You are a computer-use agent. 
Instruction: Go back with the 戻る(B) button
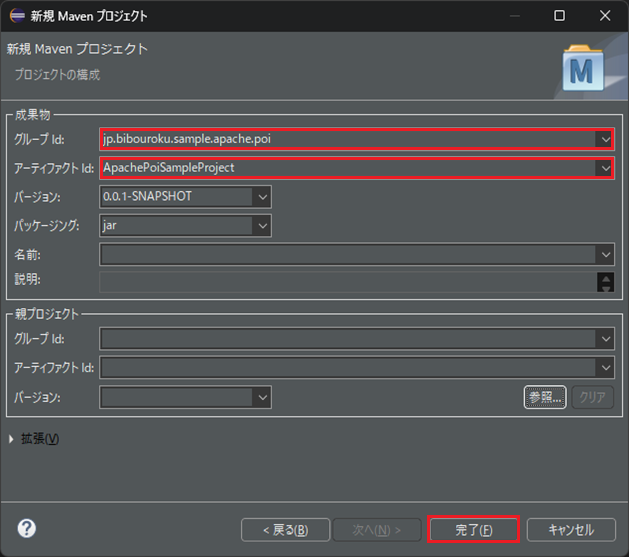[x=286, y=530]
